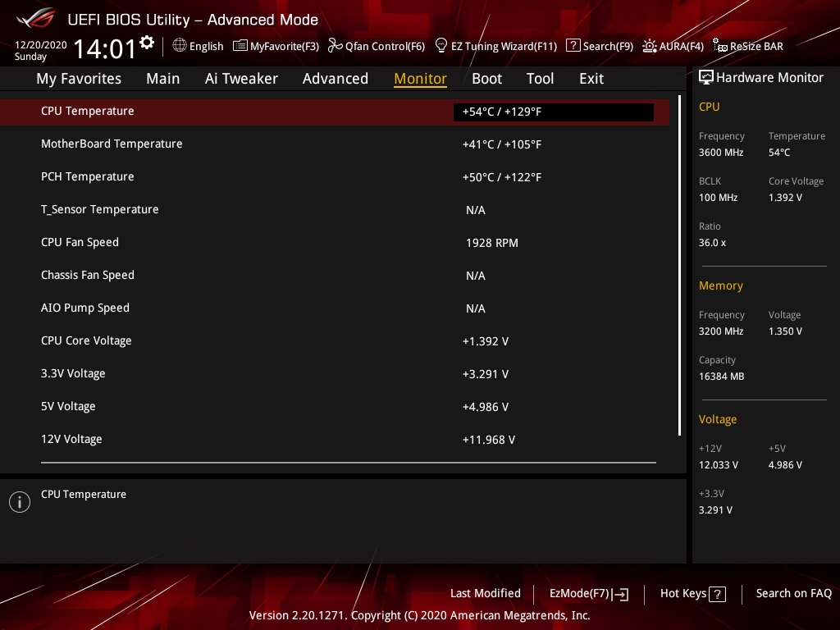Select CPU Core Voltage row
This screenshot has height=630, width=840.
tap(335, 340)
